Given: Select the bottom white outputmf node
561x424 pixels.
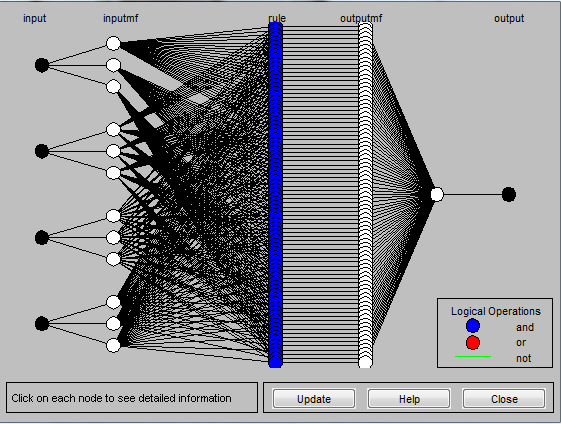Looking at the screenshot, I should [x=365, y=362].
